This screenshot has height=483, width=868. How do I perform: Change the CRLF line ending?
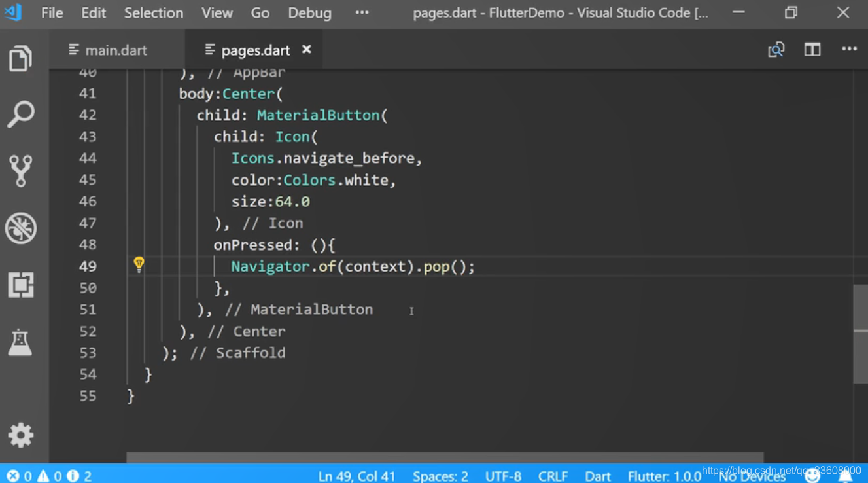point(553,476)
